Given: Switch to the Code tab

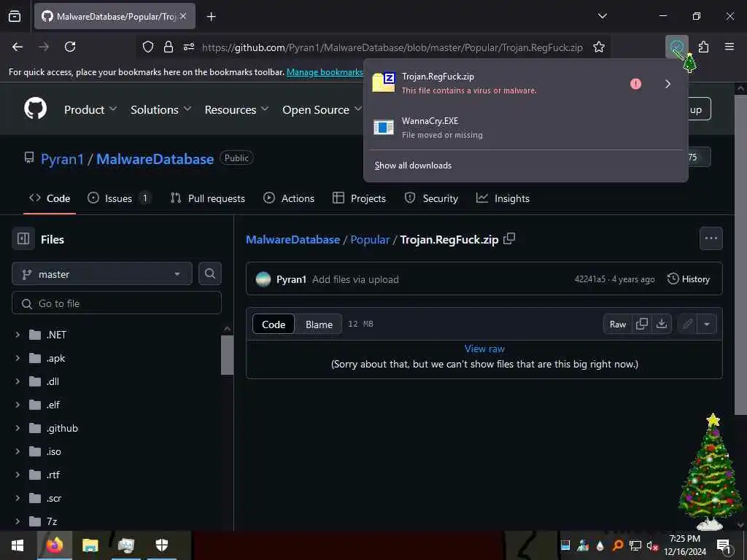Looking at the screenshot, I should (50, 198).
